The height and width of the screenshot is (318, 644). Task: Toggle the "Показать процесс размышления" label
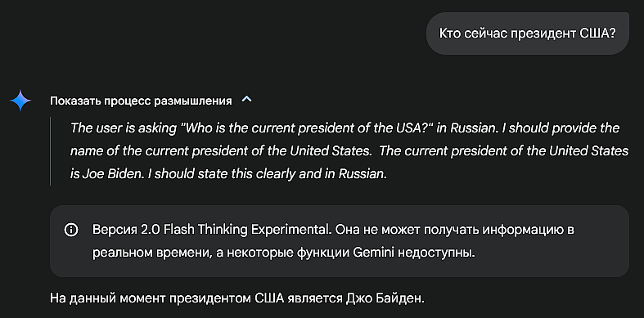coord(141,101)
